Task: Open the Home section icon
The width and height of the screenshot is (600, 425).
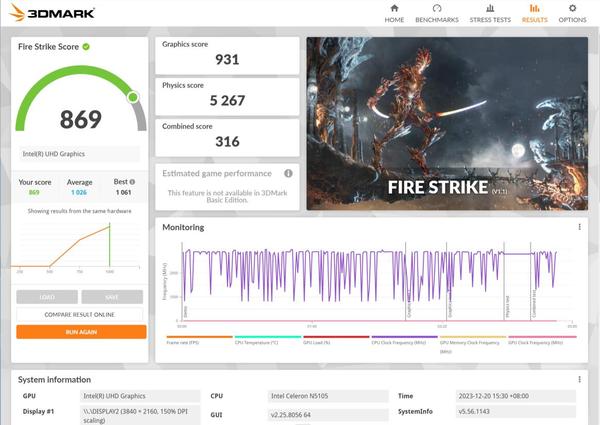Action: pyautogui.click(x=394, y=9)
